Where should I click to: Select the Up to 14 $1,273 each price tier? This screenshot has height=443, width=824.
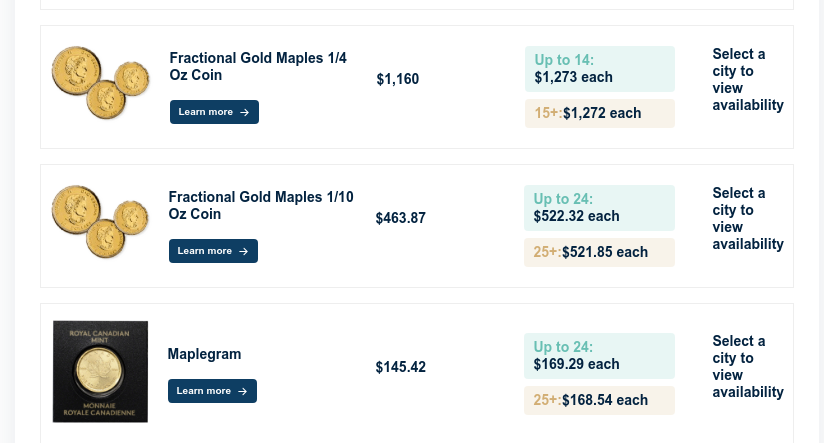click(x=600, y=69)
